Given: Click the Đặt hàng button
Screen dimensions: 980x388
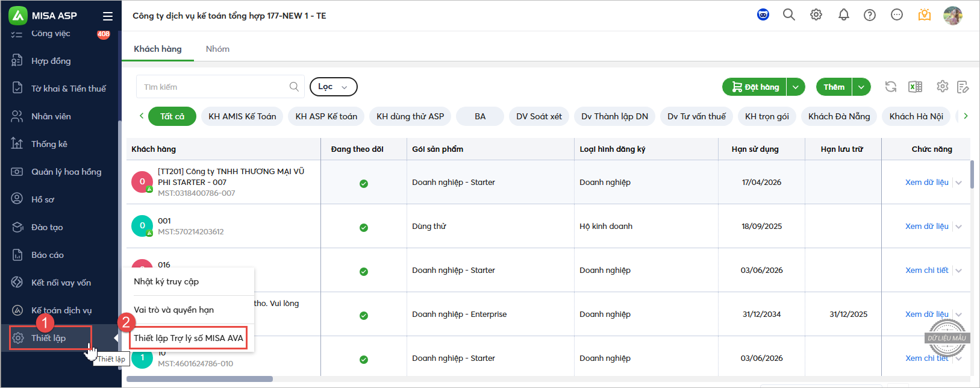Looking at the screenshot, I should tap(755, 87).
